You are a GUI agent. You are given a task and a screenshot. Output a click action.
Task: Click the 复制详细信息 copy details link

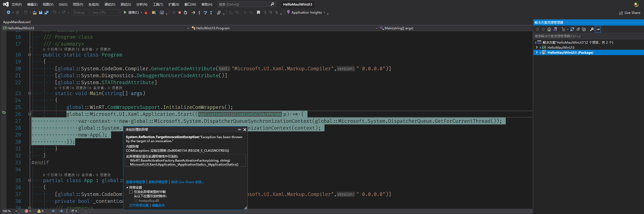click(158, 182)
